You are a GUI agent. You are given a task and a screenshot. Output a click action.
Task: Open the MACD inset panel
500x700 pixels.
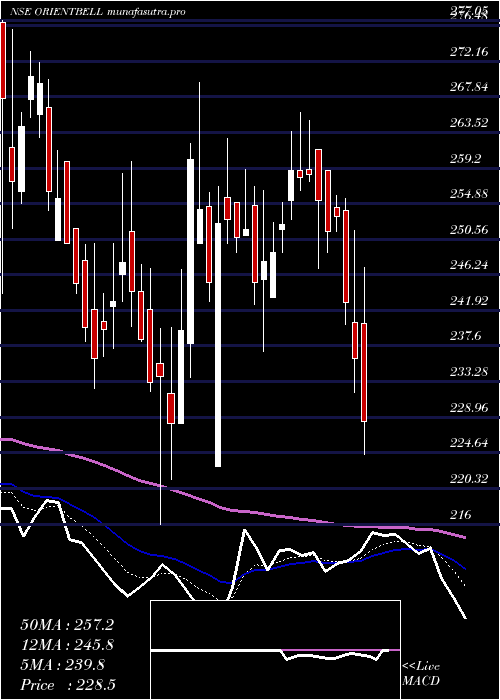(275, 650)
